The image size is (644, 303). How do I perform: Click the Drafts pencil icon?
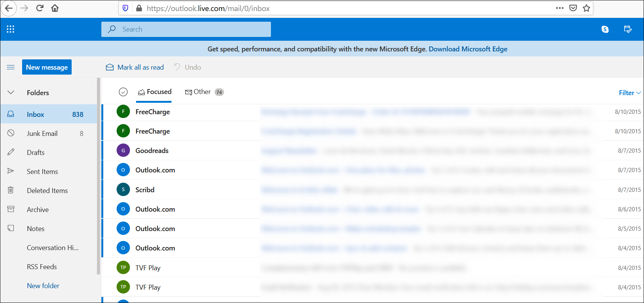click(x=11, y=152)
